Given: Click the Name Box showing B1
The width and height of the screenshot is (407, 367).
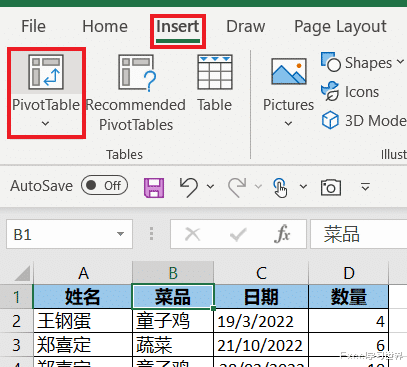Looking at the screenshot, I should (x=69, y=234).
